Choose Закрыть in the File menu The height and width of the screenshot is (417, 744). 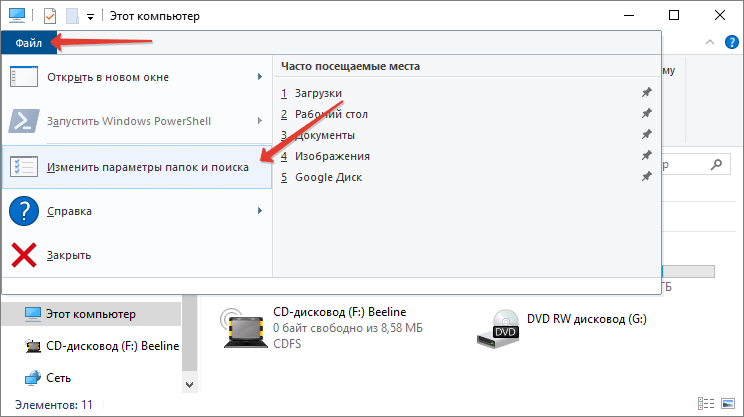tap(137, 255)
